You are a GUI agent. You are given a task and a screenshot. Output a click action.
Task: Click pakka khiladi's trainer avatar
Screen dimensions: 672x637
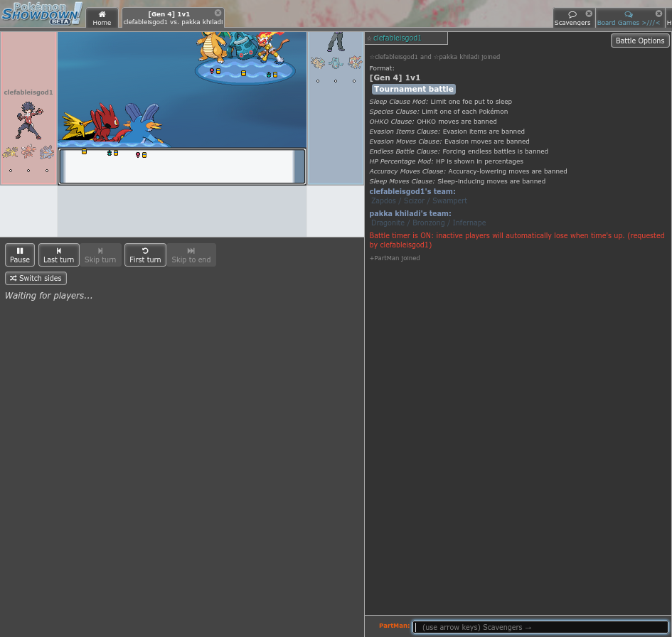click(x=336, y=41)
